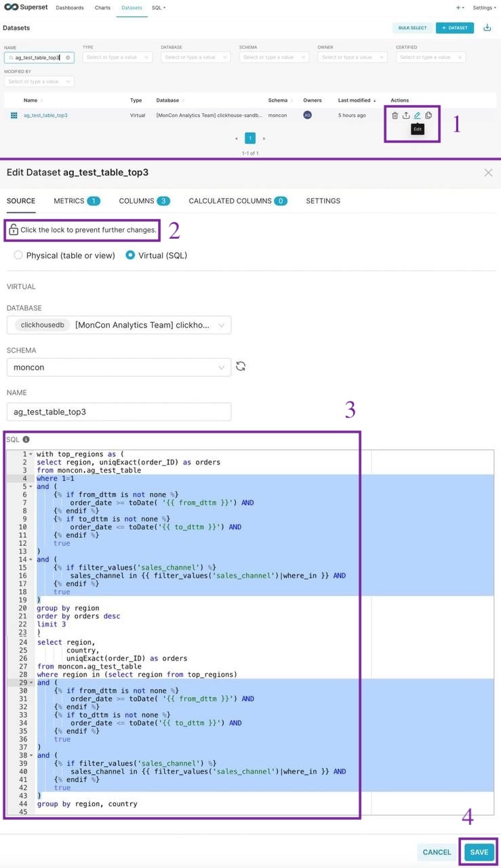Open the moncon Schema select in dialog
The width and height of the screenshot is (501, 868).
click(x=119, y=367)
